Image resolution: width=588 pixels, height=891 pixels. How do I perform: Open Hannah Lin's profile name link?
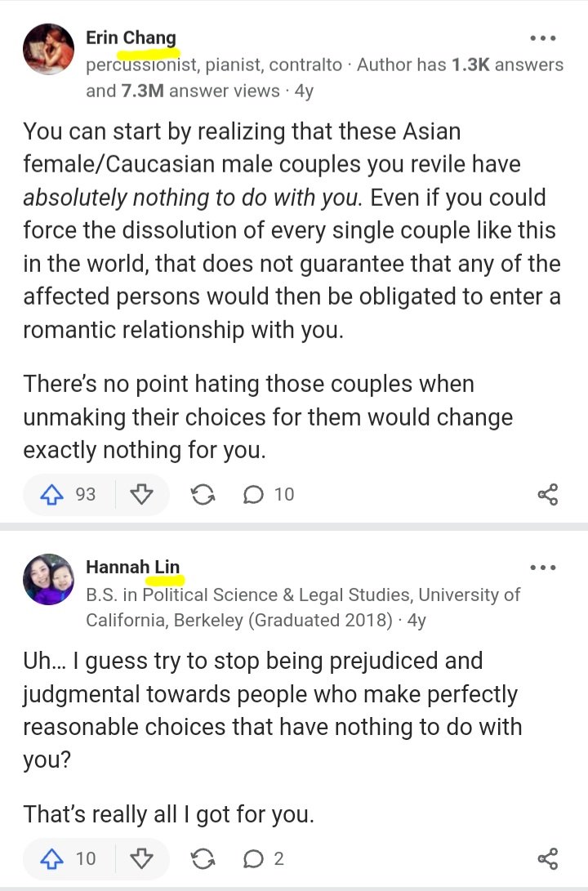(x=132, y=567)
